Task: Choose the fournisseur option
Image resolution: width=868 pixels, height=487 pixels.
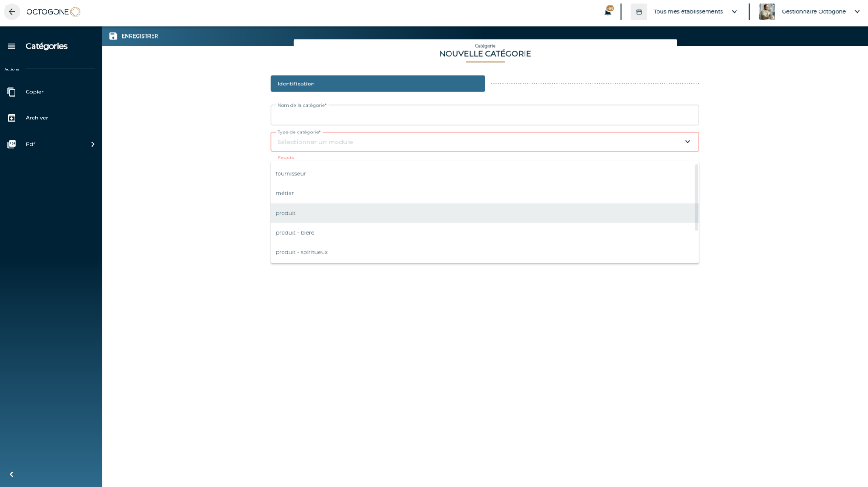Action: [x=483, y=173]
